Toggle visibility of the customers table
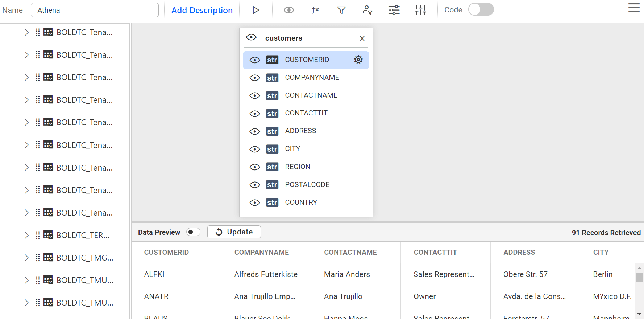The image size is (644, 319). [251, 37]
